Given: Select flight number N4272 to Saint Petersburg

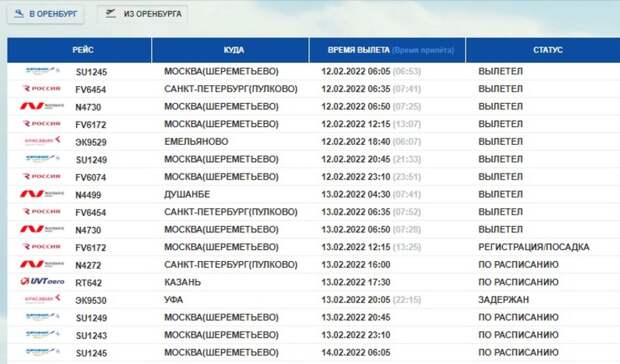Looking at the screenshot, I should tap(88, 265).
